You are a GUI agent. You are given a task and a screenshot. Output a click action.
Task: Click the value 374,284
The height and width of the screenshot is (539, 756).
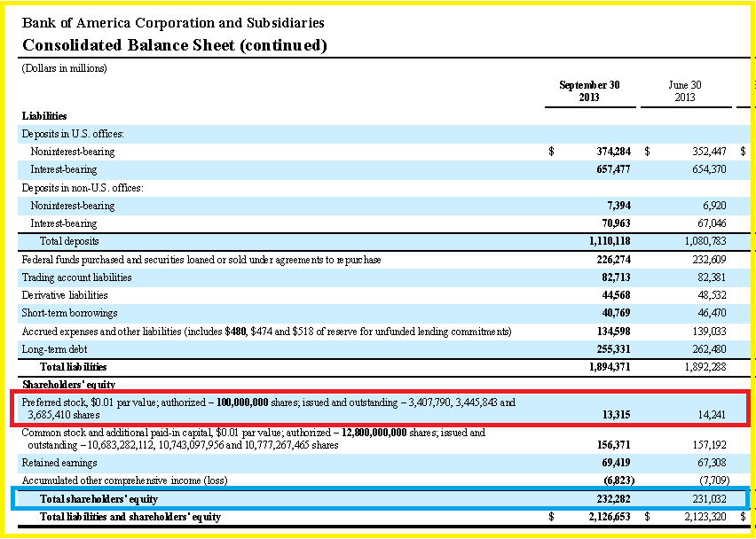613,152
